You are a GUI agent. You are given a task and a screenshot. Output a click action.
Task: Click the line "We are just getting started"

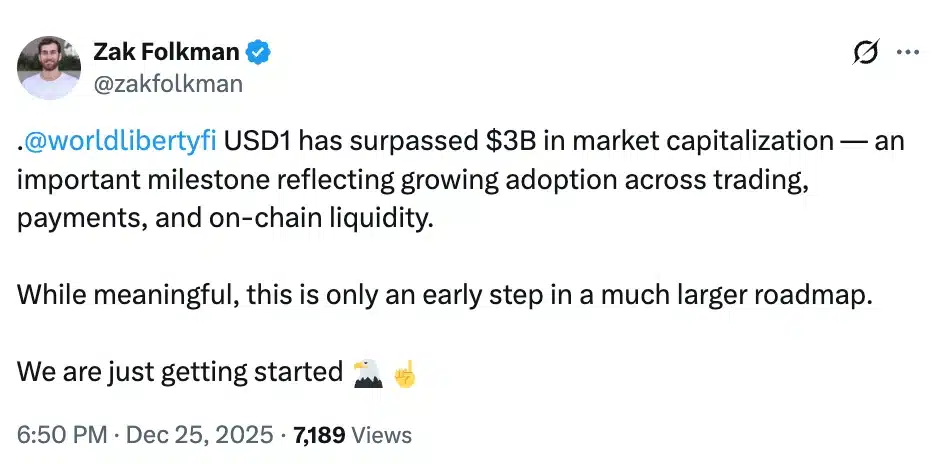(x=180, y=372)
